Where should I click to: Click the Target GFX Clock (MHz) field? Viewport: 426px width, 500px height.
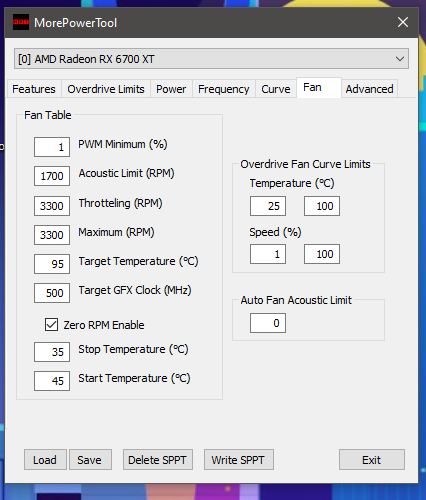pyautogui.click(x=52, y=293)
